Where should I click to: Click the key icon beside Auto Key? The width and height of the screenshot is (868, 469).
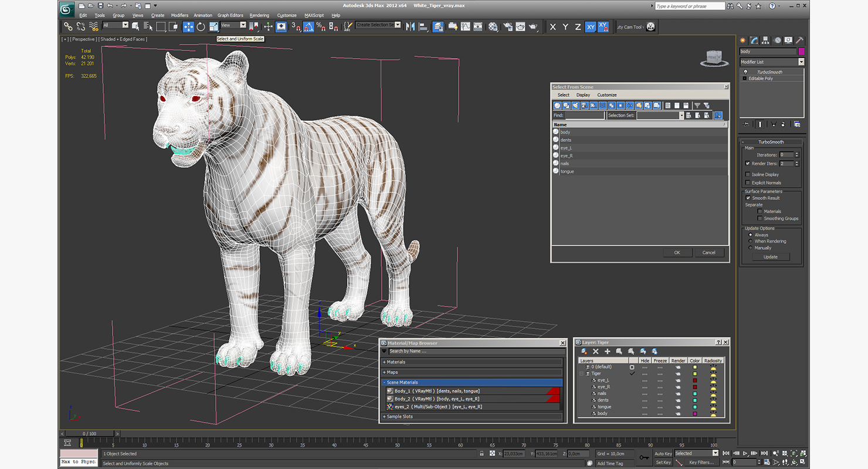[644, 457]
